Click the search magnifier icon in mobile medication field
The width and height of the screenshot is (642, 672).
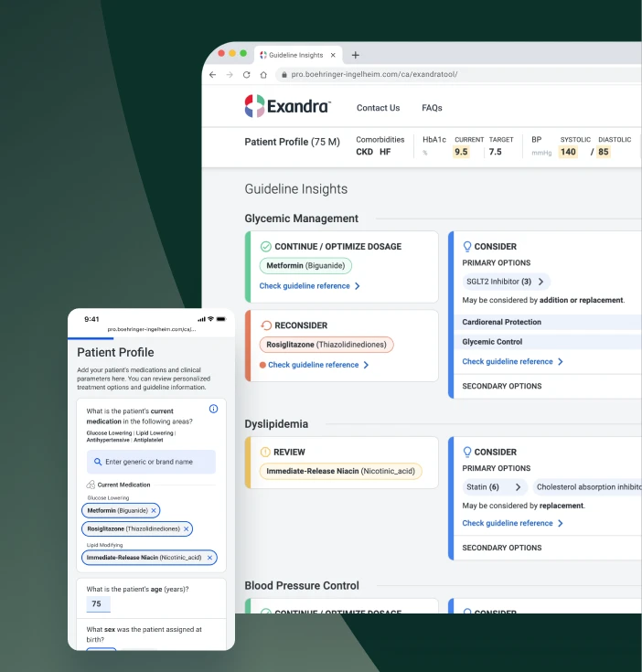tap(98, 462)
